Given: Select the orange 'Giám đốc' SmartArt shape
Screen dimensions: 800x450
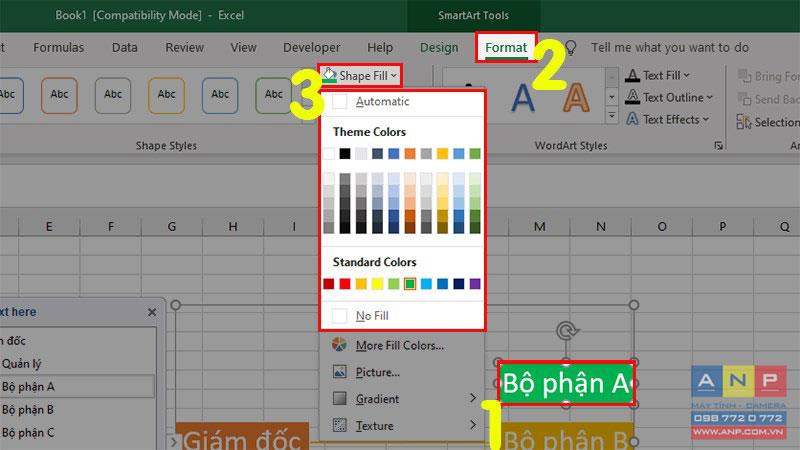Looking at the screenshot, I should pyautogui.click(x=242, y=436).
